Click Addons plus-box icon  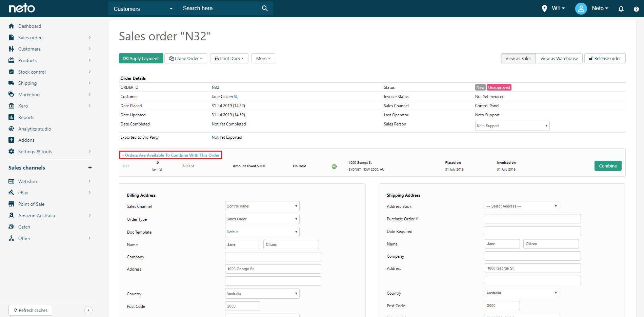[12, 140]
